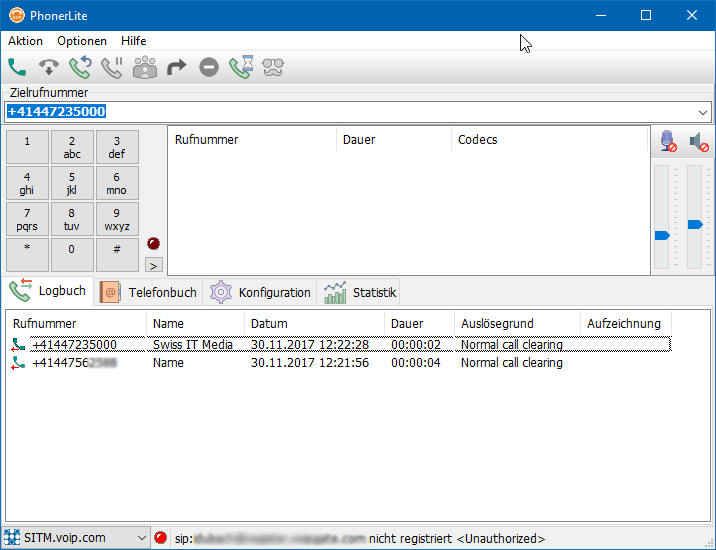The width and height of the screenshot is (716, 550).
Task: Click the Konfiguration gear icon
Action: point(221,292)
